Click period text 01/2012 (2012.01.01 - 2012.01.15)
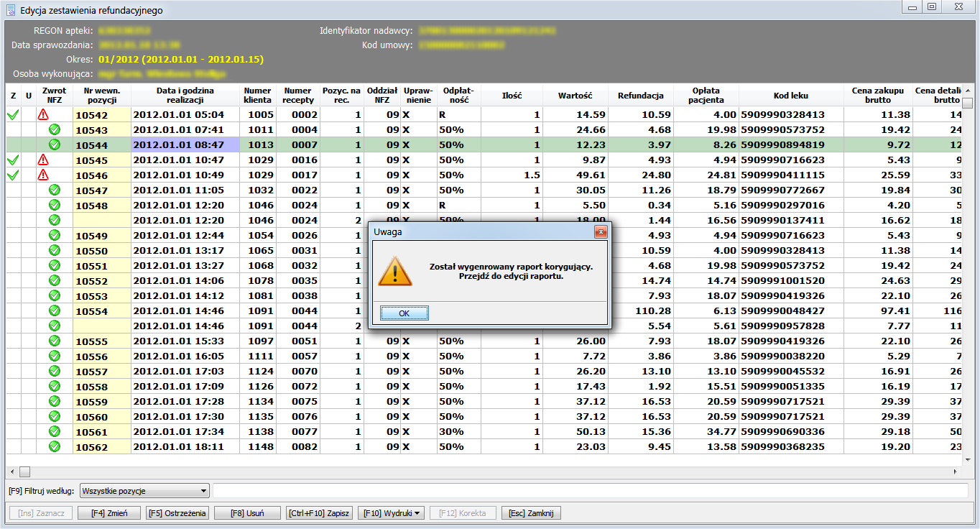 (182, 59)
